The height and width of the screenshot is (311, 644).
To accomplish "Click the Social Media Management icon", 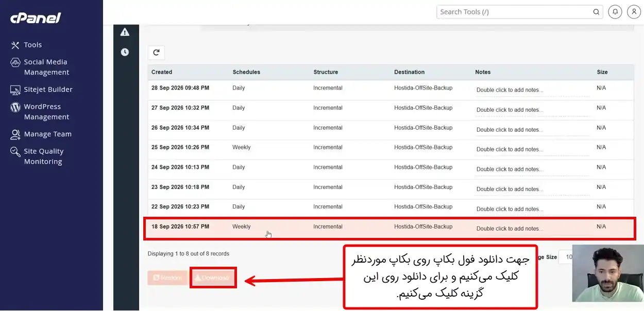I will coord(15,62).
